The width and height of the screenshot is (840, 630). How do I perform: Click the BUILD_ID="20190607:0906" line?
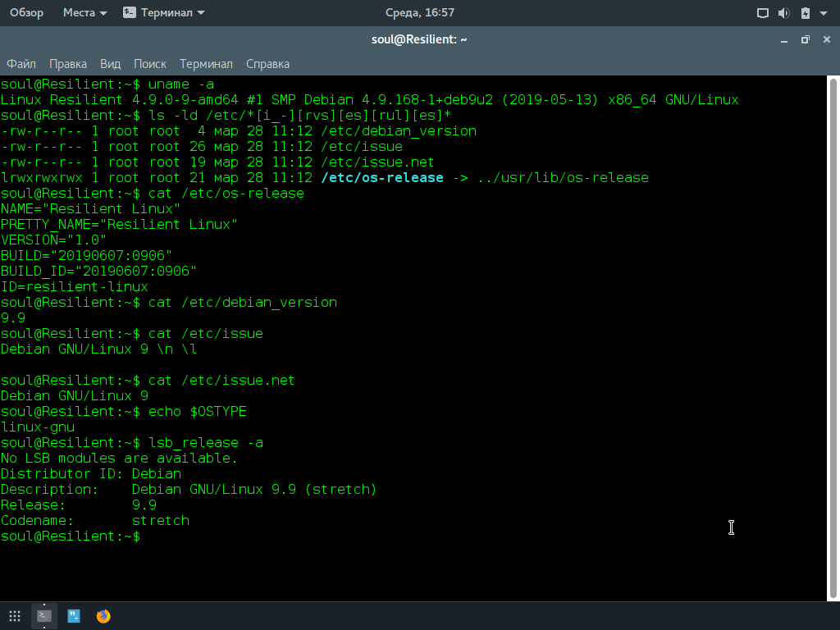pyautogui.click(x=98, y=271)
